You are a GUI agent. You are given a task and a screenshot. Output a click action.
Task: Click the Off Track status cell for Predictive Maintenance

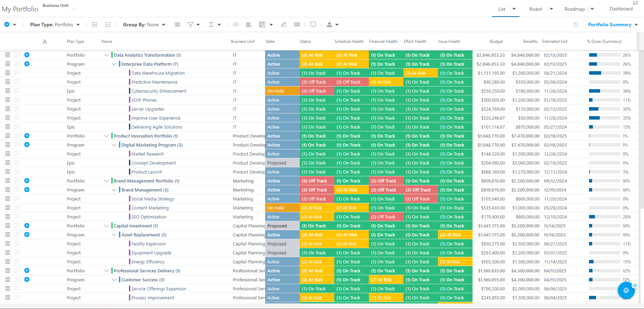pyautogui.click(x=317, y=82)
